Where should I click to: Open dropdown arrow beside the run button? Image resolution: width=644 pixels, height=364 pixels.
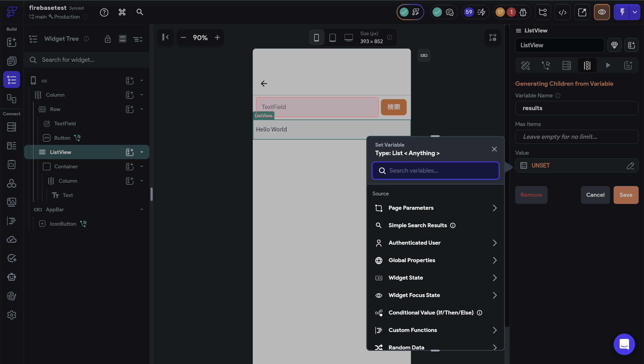pyautogui.click(x=635, y=12)
